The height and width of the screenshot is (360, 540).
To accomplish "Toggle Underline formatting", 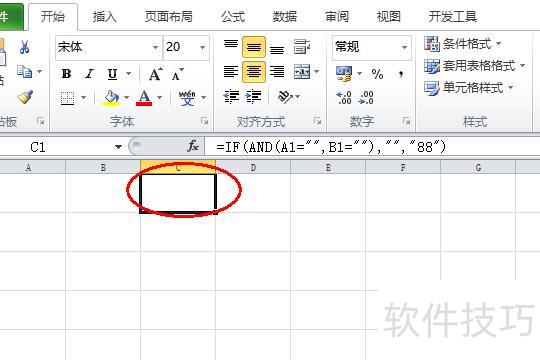I will point(112,74).
